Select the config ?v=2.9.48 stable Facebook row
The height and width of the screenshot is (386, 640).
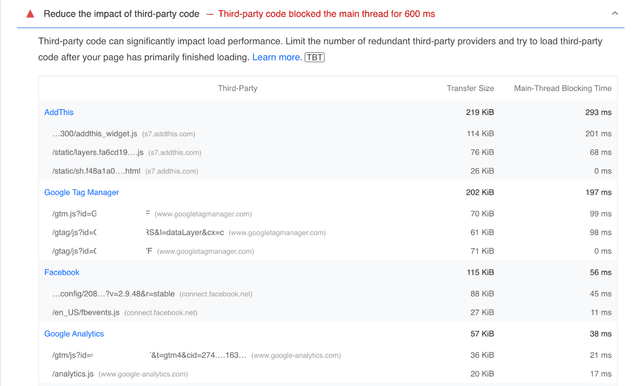pos(328,294)
